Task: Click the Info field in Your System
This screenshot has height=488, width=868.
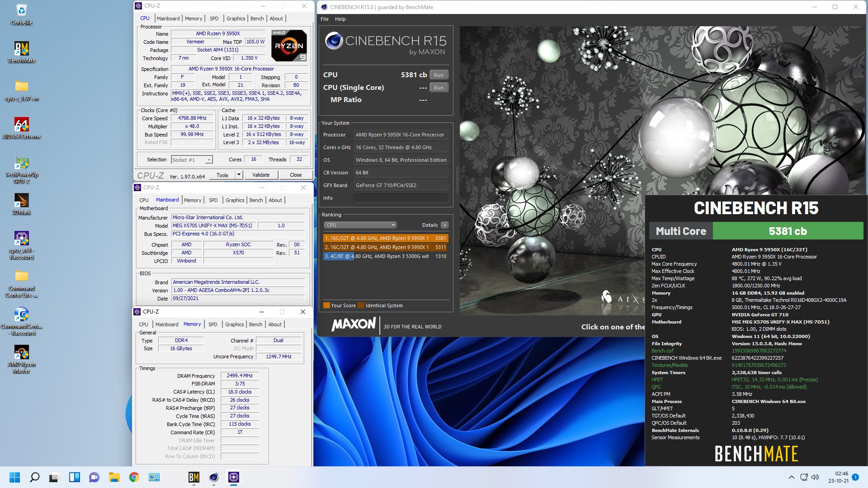Action: (x=401, y=198)
